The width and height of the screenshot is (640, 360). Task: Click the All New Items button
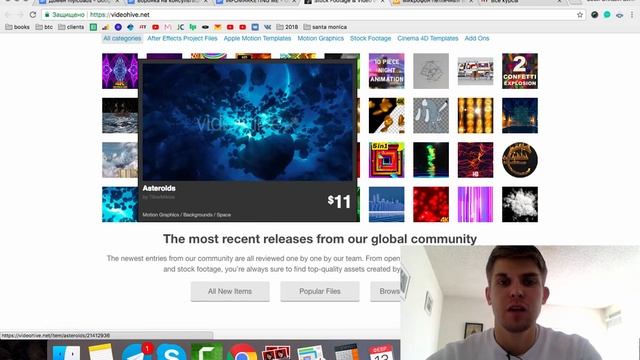[x=230, y=291]
